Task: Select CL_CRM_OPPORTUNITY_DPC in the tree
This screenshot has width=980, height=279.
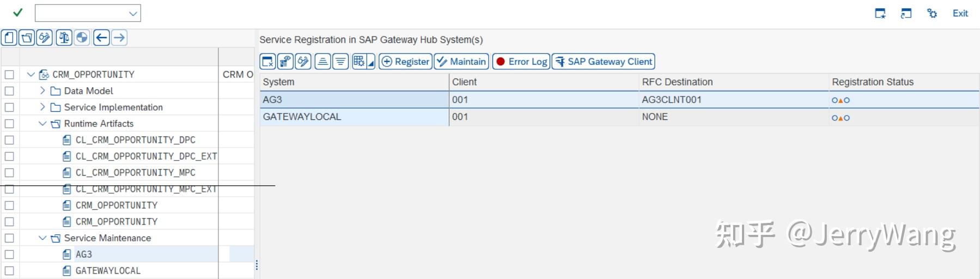Action: (x=135, y=140)
